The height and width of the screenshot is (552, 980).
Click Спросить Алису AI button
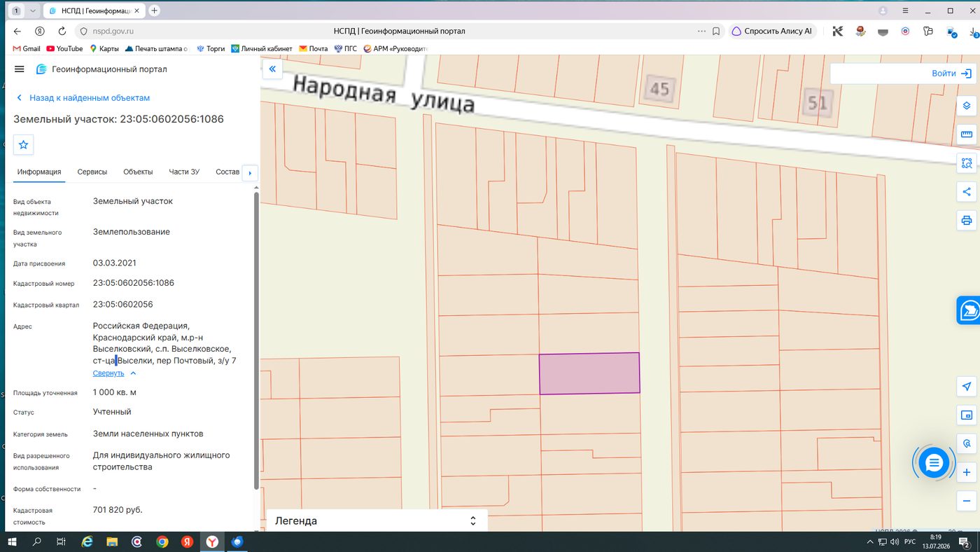click(771, 31)
